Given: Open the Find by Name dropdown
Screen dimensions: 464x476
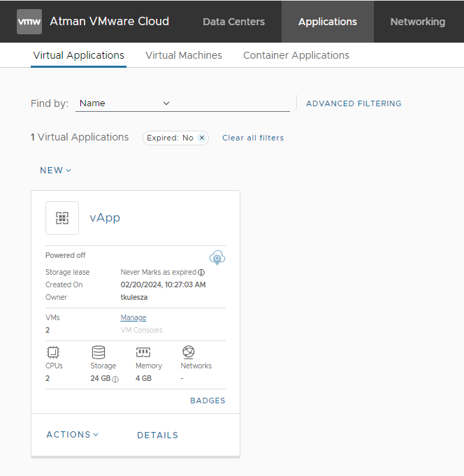Looking at the screenshot, I should coord(124,103).
